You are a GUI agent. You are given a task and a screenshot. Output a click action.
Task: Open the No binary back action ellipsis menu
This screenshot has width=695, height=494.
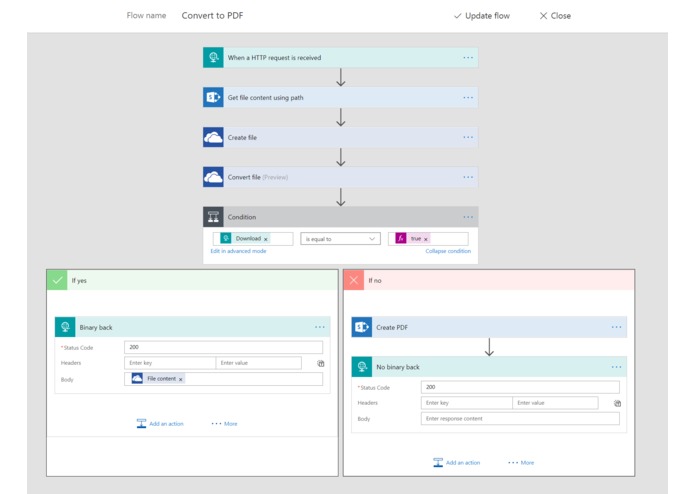click(616, 367)
